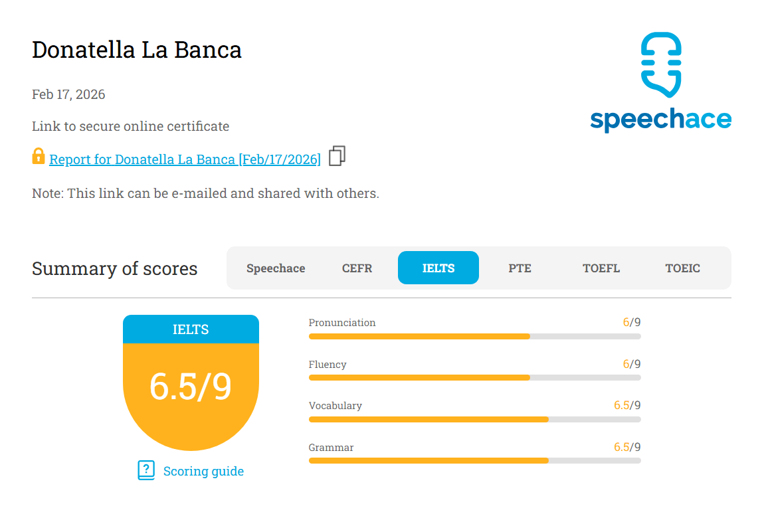Image resolution: width=764 pixels, height=532 pixels.
Task: Switch to the Speechace scores tab
Action: pyautogui.click(x=276, y=268)
